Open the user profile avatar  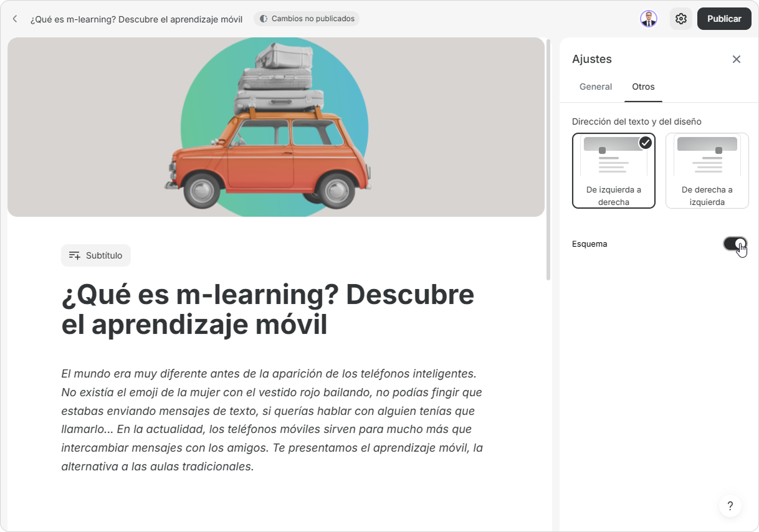[649, 19]
